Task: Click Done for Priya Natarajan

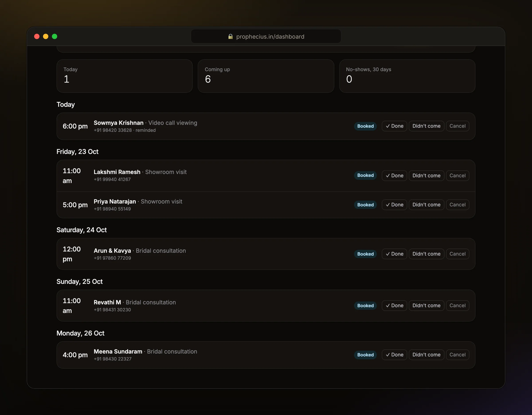Action: coord(394,205)
